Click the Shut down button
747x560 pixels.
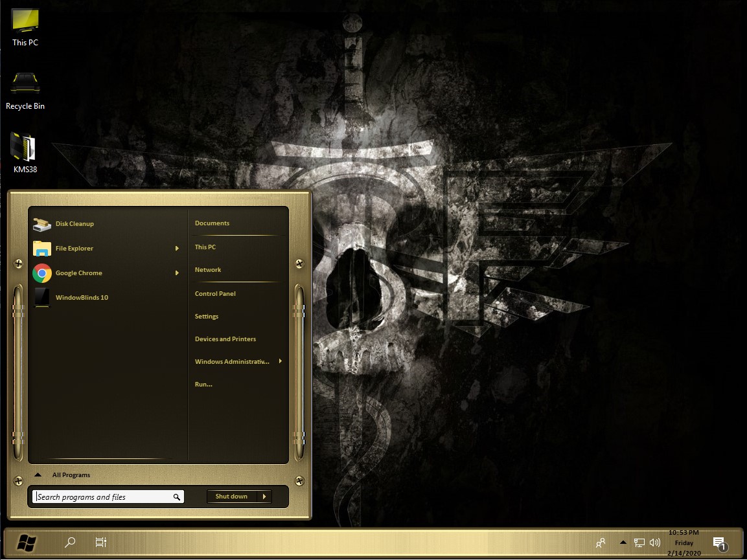point(231,497)
